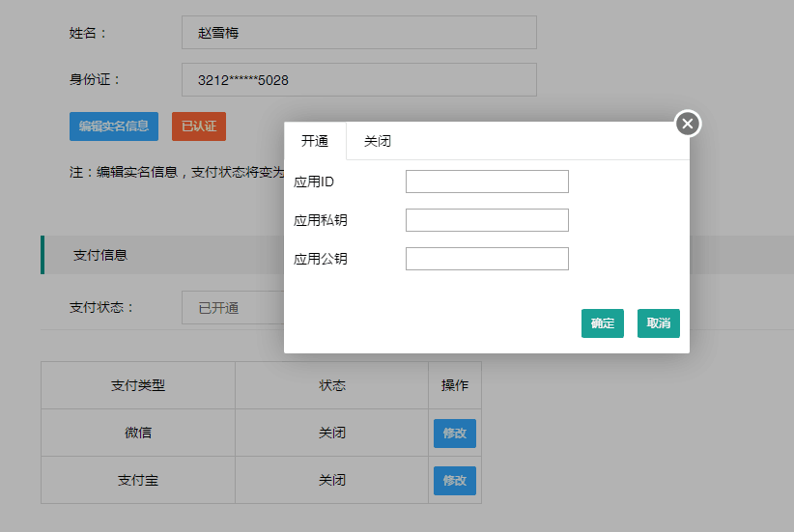Select the 支付宝 payment type cell
794x532 pixels.
(138, 480)
